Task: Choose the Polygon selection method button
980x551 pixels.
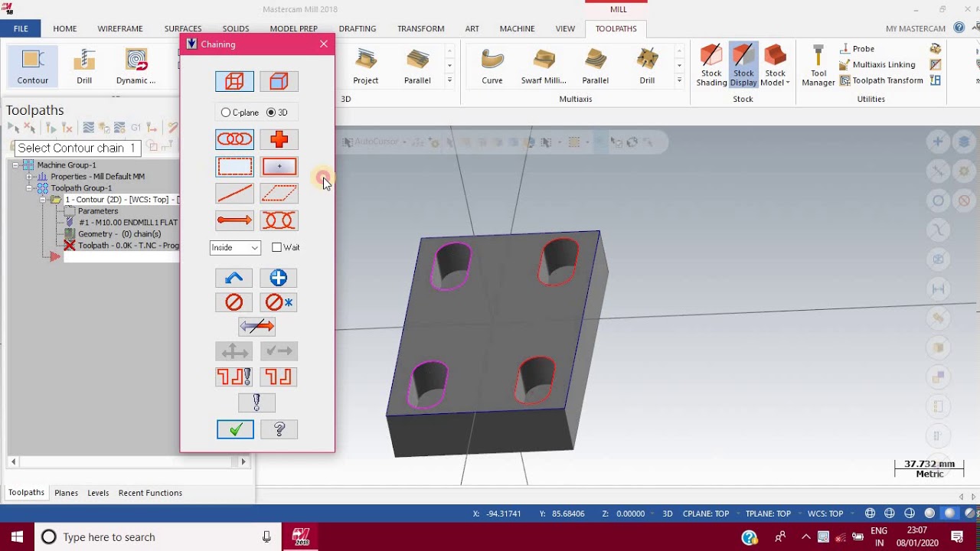Action: 279,194
